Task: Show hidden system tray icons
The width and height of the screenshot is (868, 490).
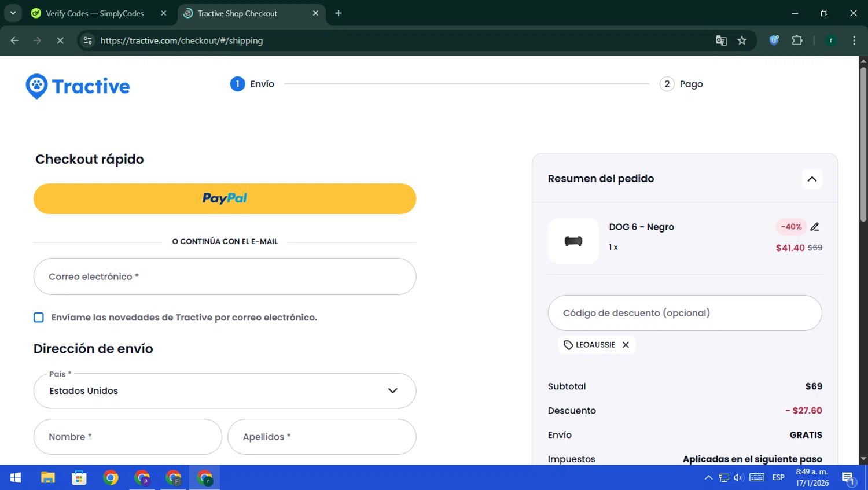Action: [x=708, y=478]
